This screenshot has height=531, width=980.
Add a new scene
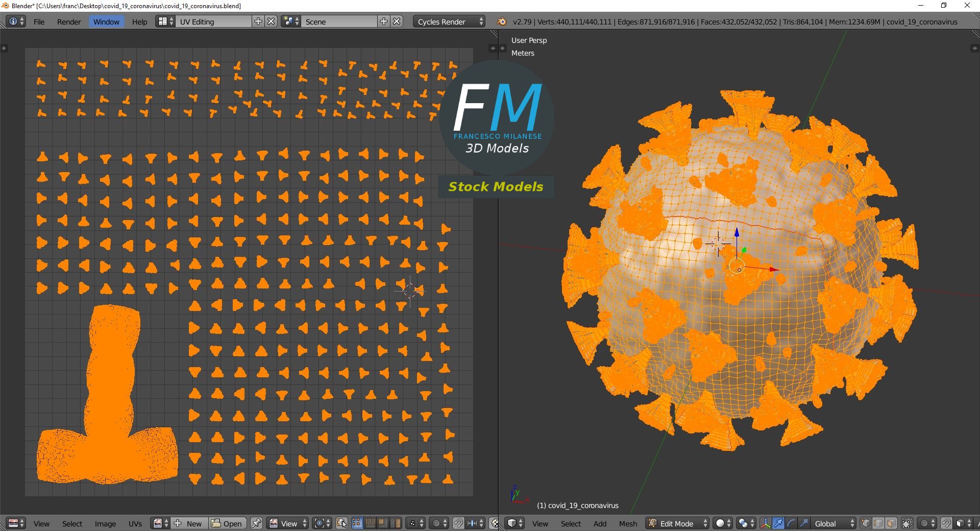[x=384, y=21]
